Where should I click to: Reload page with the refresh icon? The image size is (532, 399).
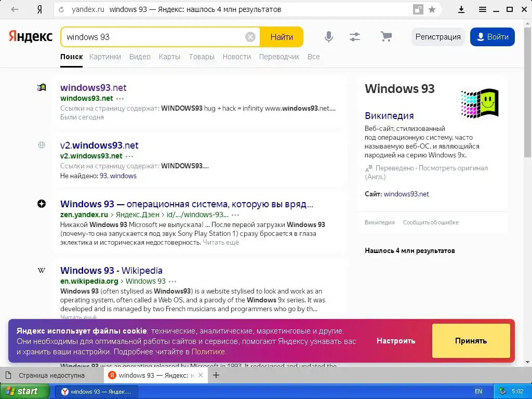click(x=61, y=9)
